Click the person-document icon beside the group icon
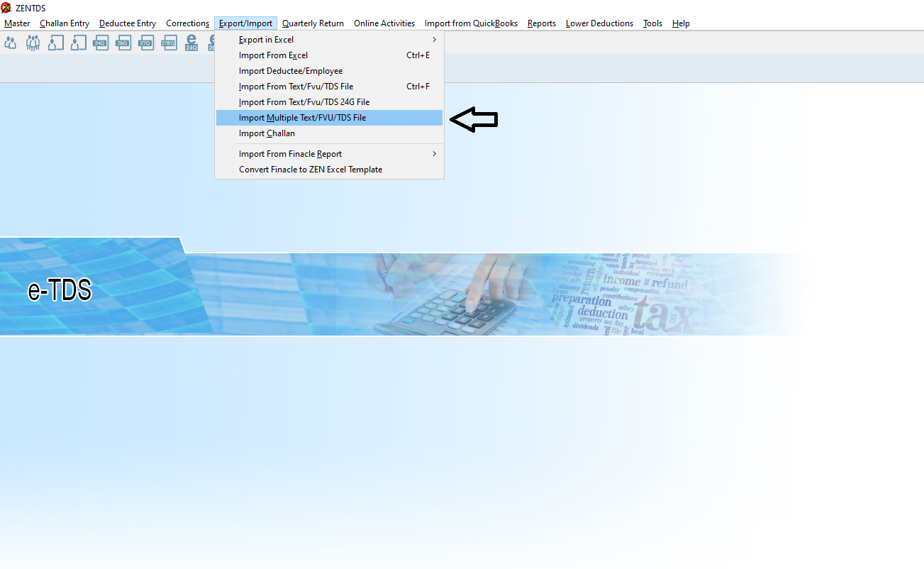Viewport: 924px width, 569px height. coord(56,43)
